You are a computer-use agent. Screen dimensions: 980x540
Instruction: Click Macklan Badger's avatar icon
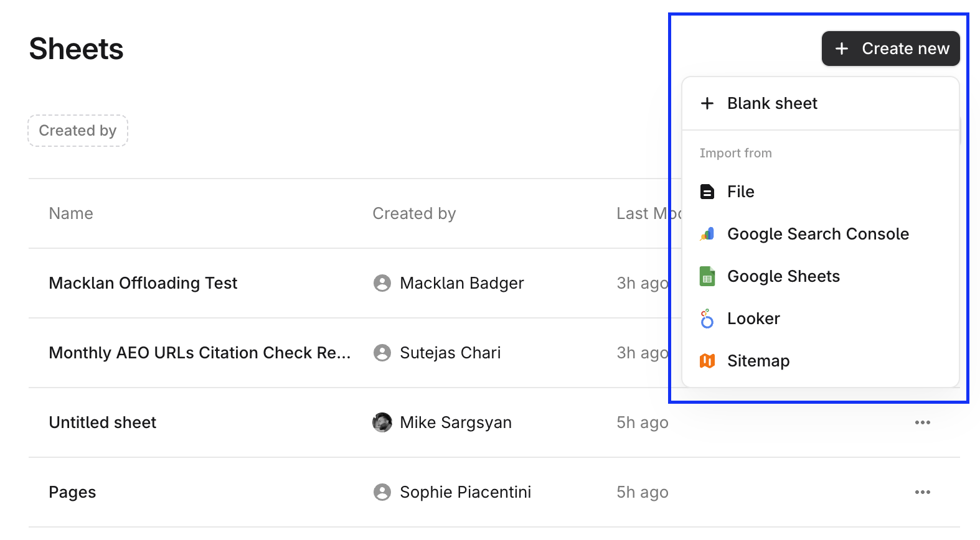point(382,283)
